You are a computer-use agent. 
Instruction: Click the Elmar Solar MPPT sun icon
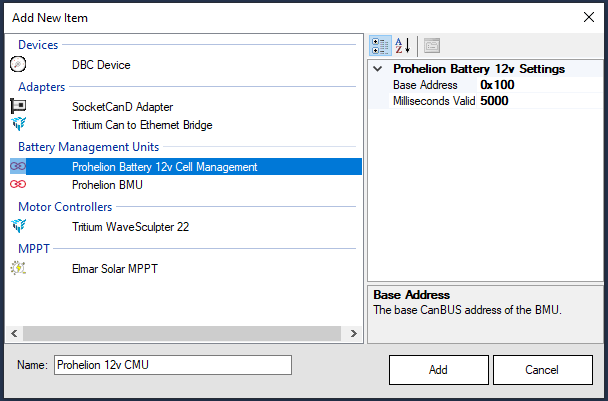tap(18, 268)
